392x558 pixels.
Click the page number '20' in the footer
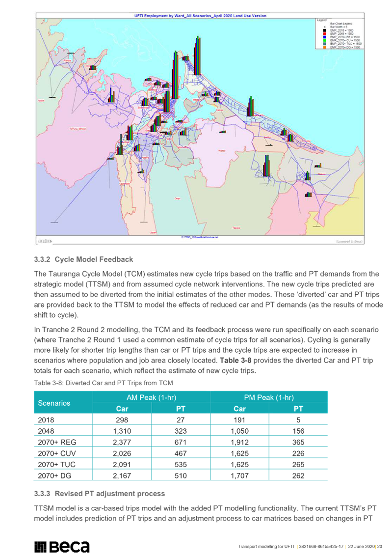380,546
